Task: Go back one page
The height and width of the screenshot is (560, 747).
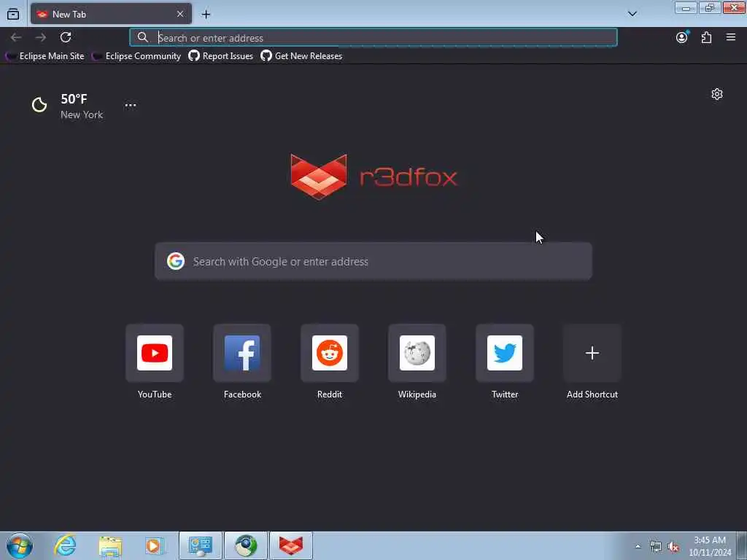Action: click(16, 37)
